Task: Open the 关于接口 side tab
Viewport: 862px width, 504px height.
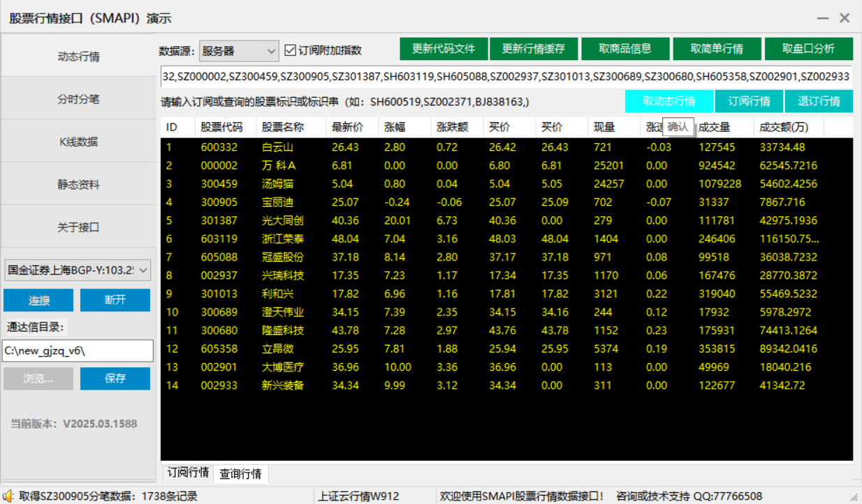Action: (78, 228)
